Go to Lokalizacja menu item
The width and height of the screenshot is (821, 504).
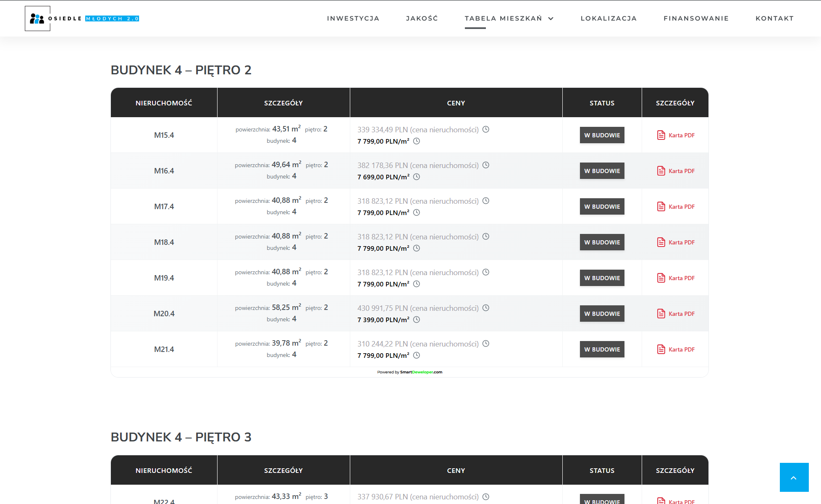click(609, 18)
